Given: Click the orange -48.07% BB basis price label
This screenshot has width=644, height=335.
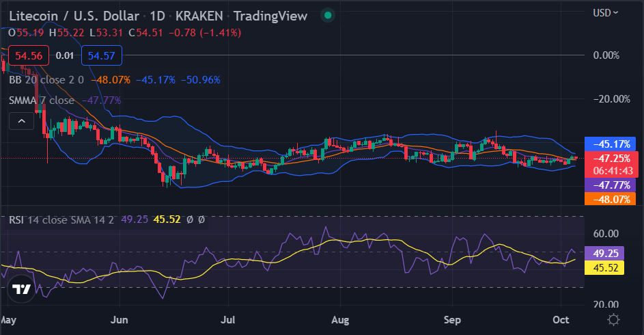Looking at the screenshot, I should (611, 200).
